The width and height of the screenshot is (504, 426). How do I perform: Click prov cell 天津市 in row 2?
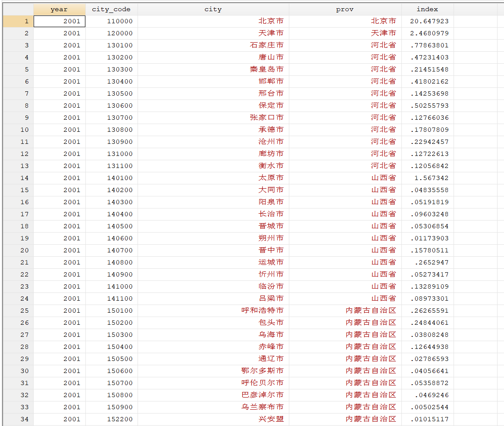click(x=345, y=34)
